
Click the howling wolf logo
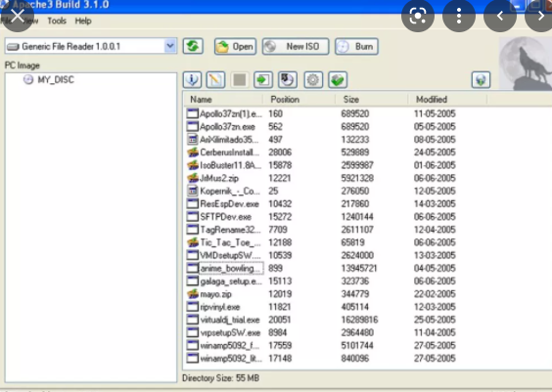526,64
